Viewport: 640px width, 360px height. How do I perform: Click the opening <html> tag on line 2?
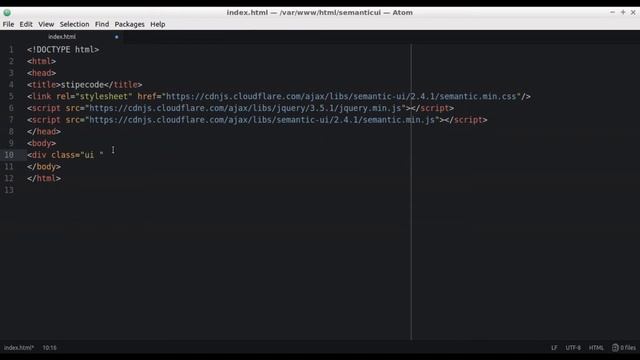[41, 62]
